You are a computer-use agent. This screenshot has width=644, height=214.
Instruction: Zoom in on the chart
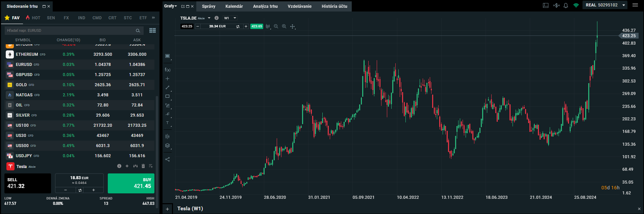pos(284,26)
